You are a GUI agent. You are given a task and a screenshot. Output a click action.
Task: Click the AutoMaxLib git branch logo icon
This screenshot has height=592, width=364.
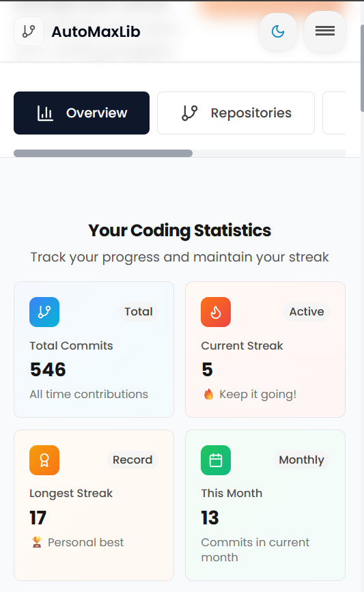click(29, 31)
